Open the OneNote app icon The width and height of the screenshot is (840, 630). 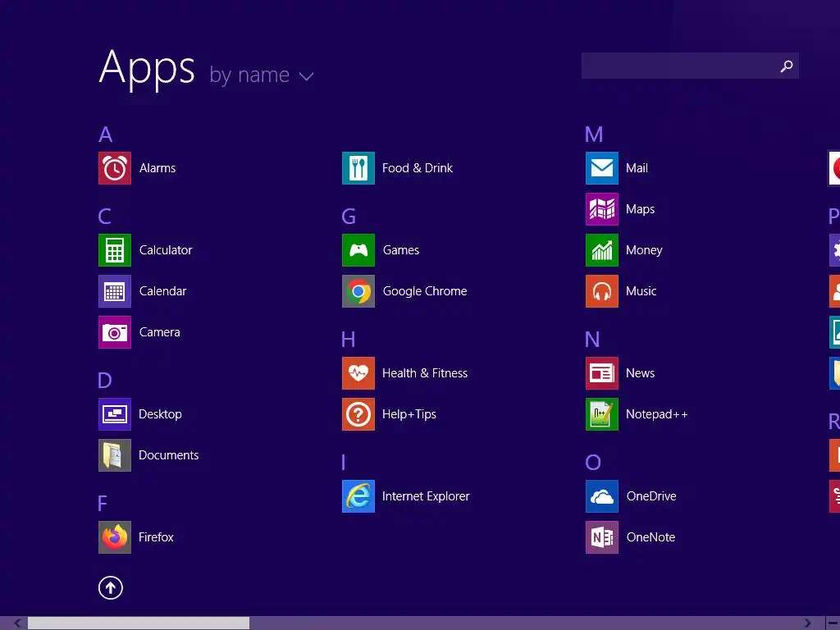(x=602, y=537)
